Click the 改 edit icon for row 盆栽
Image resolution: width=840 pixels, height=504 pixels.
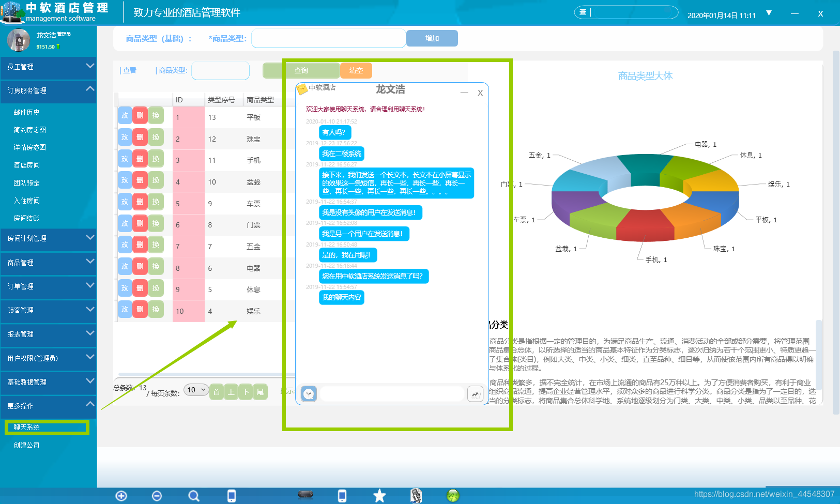pos(125,180)
